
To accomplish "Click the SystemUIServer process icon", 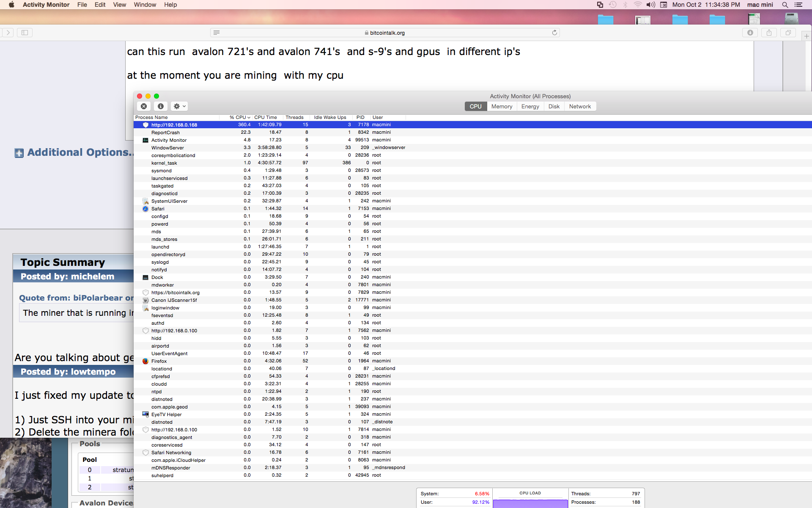I will point(145,201).
